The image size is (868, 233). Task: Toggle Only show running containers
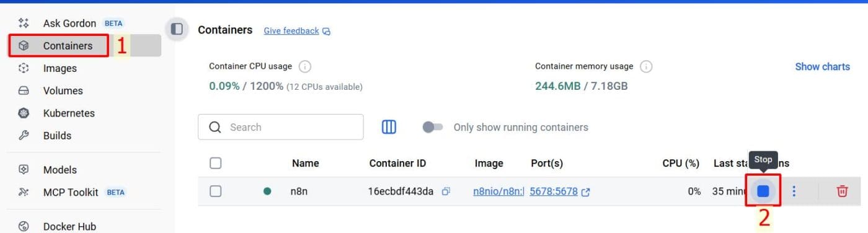(433, 127)
